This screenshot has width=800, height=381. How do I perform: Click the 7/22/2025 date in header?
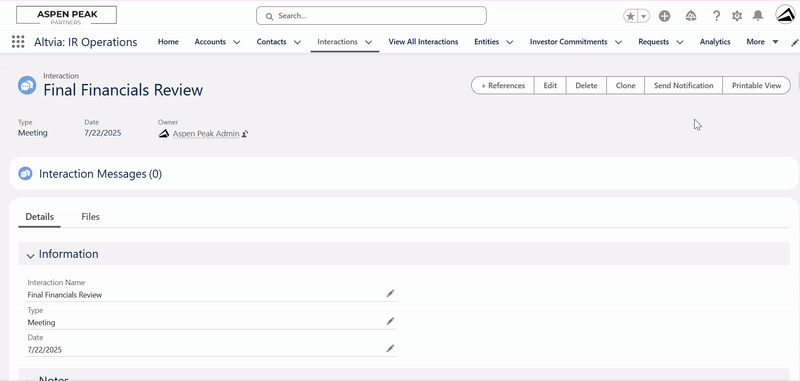(103, 133)
